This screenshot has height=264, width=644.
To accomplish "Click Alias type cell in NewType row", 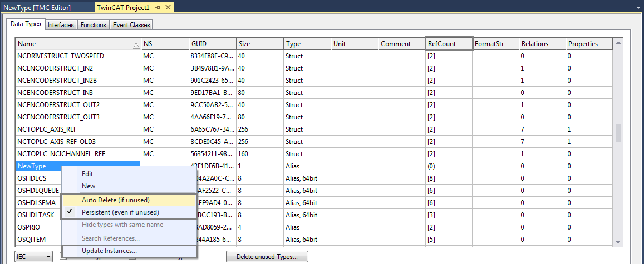I will (x=307, y=166).
